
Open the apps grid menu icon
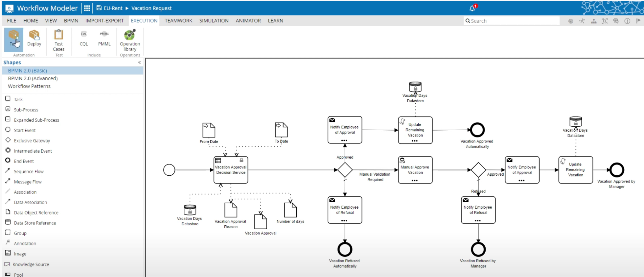(x=87, y=8)
